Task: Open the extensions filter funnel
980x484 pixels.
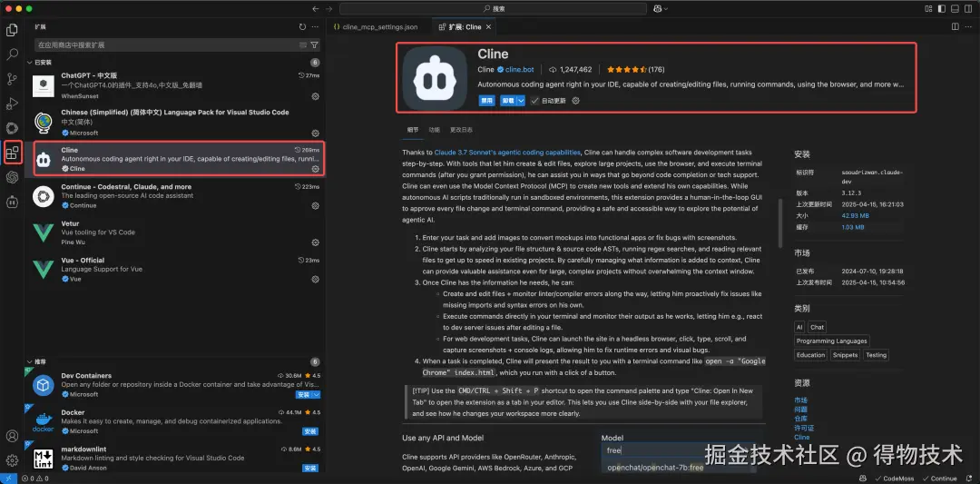Action: click(x=314, y=45)
